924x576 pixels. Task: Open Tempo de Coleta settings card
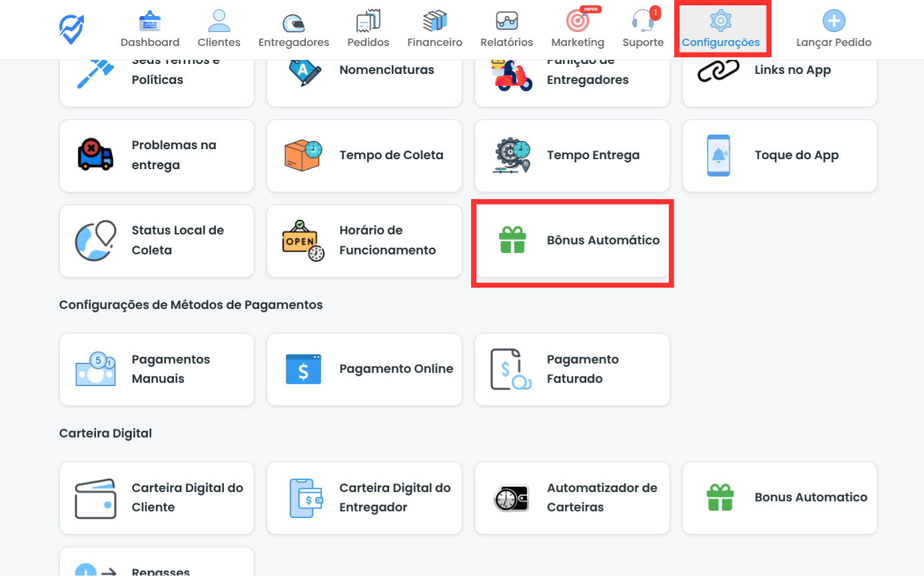click(x=364, y=156)
